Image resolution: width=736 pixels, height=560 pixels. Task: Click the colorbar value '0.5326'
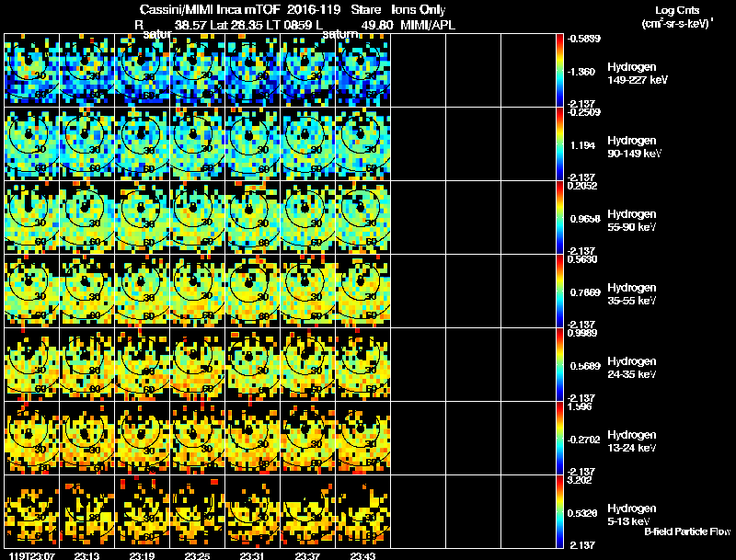(x=582, y=514)
